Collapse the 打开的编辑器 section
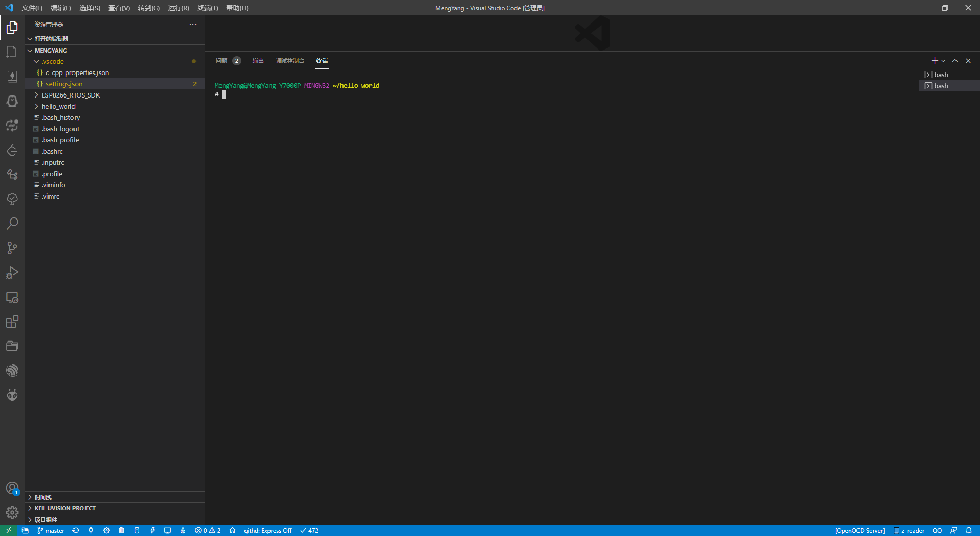This screenshot has width=980, height=536. 114,39
